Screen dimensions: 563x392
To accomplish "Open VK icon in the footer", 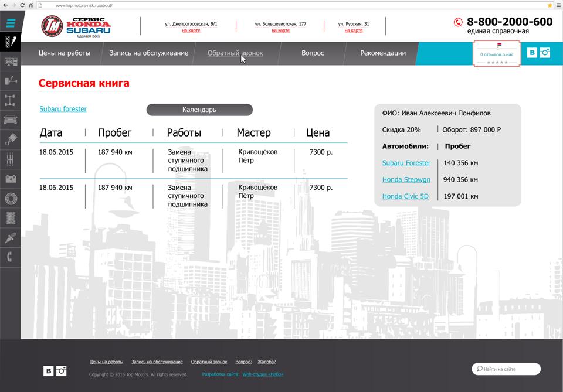I will [x=49, y=371].
